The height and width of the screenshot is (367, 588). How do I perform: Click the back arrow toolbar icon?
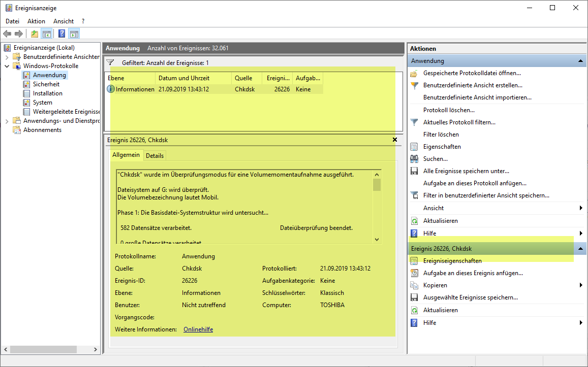[x=7, y=34]
